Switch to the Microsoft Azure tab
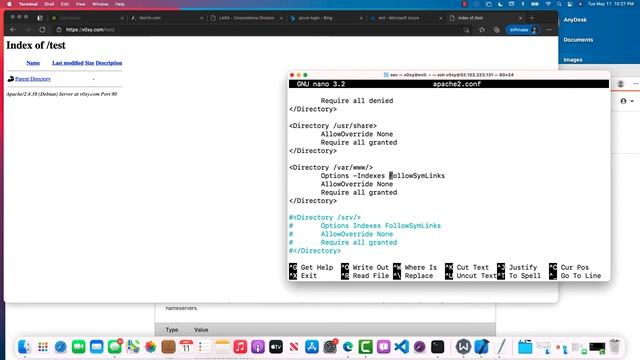 coord(406,18)
